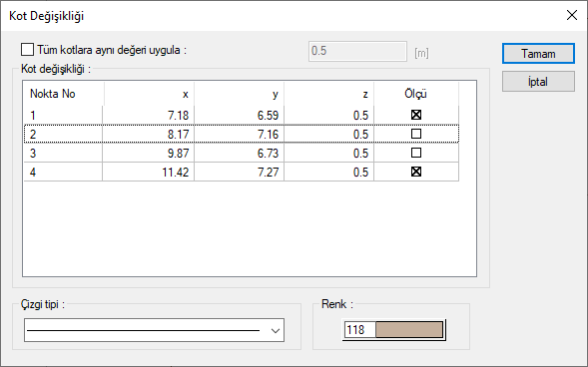Select y value 6.73 cell
This screenshot has height=367, width=588.
coord(239,153)
